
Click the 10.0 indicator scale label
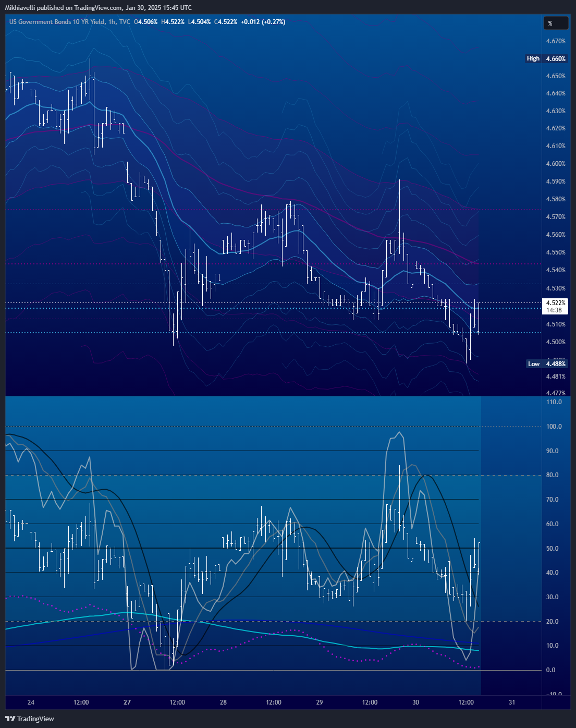[554, 646]
